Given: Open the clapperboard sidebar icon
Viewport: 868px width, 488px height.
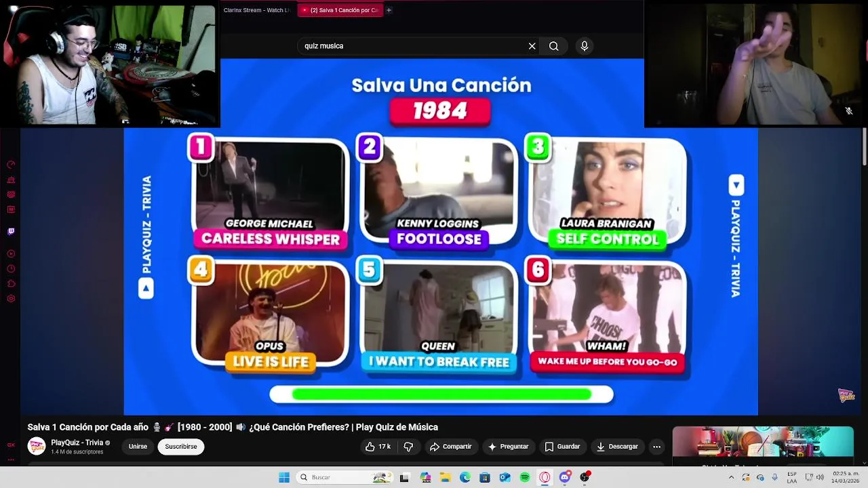Looking at the screenshot, I should 11,195.
